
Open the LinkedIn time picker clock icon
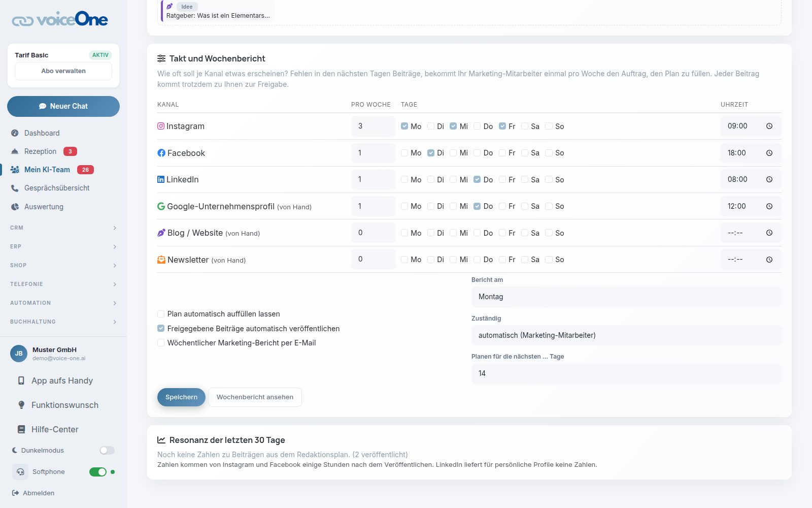coord(769,179)
